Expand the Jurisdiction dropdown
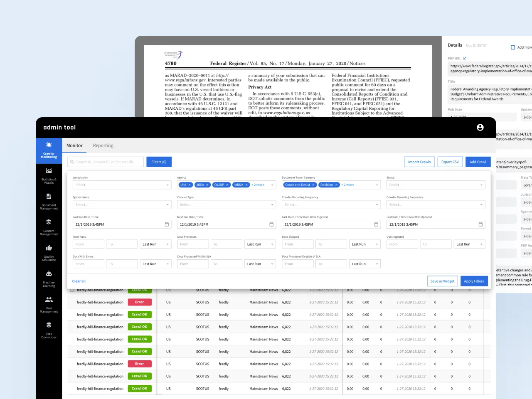The height and width of the screenshot is (399, 532). coord(122,185)
